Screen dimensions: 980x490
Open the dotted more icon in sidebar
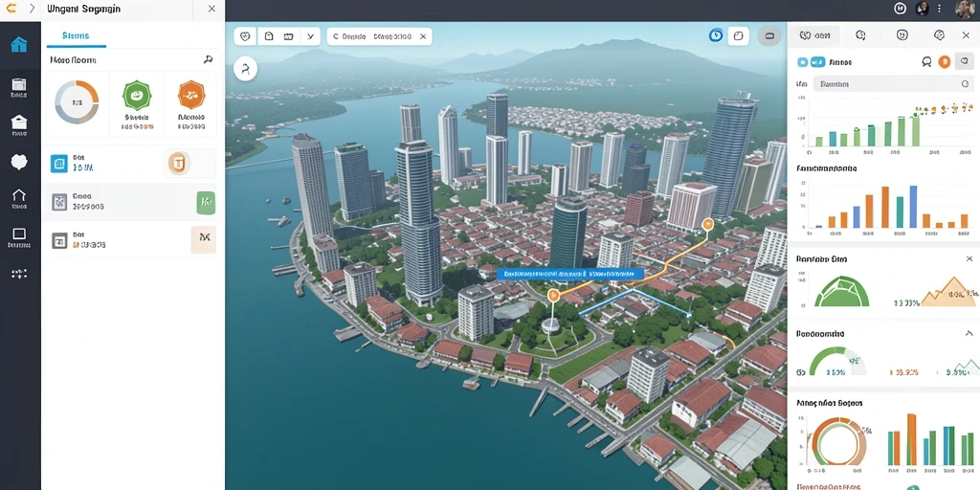pyautogui.click(x=19, y=274)
